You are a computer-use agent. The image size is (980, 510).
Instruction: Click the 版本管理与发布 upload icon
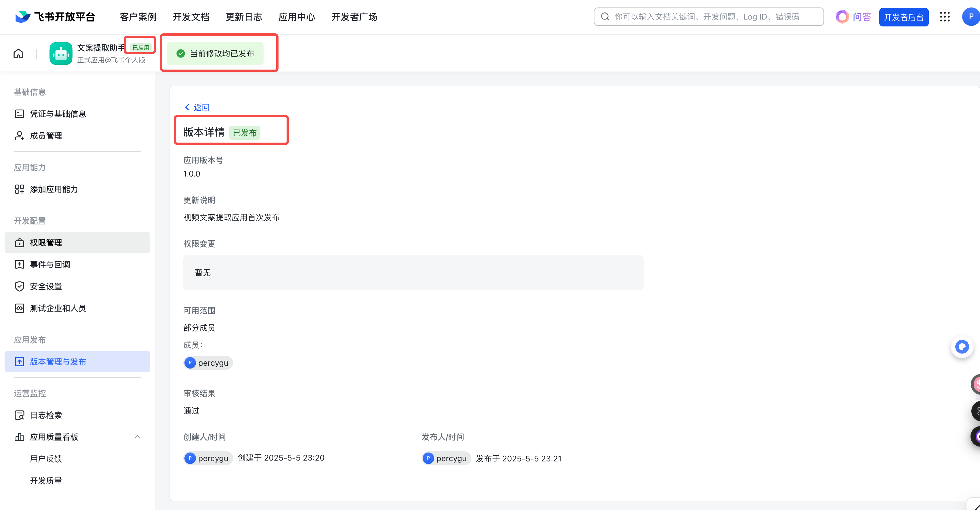pos(19,361)
